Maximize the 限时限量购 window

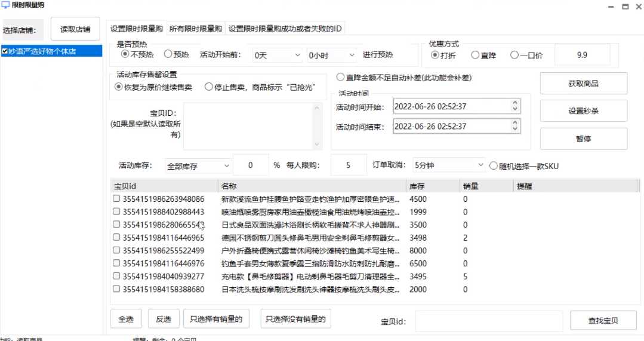[624, 7]
